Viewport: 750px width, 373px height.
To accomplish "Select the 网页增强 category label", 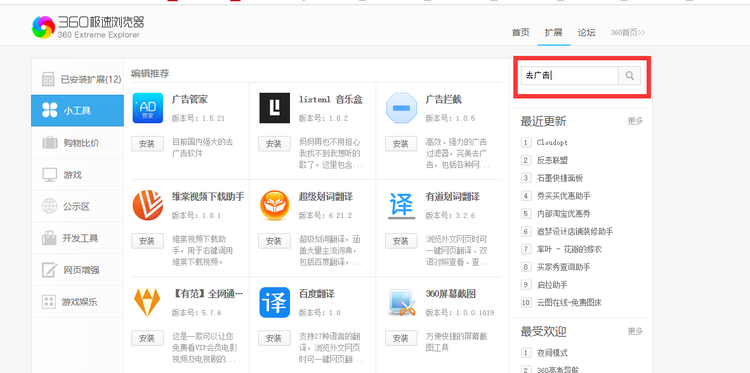I will pos(81,270).
